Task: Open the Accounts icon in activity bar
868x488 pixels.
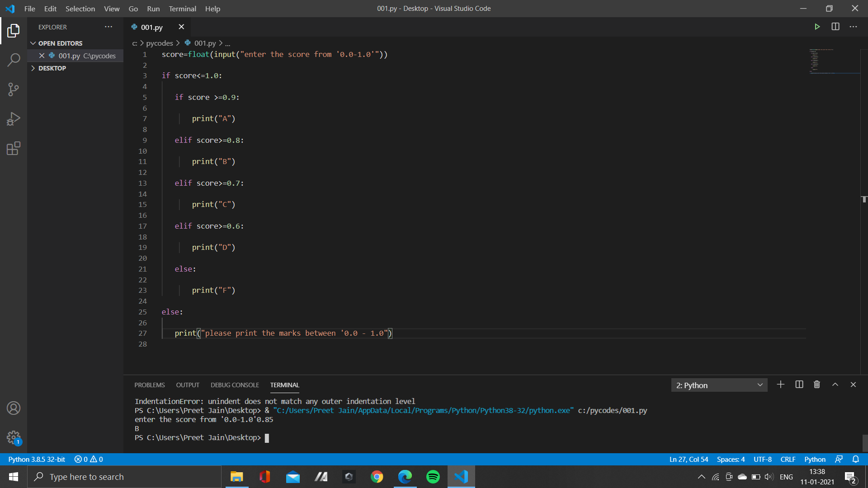Action: click(x=14, y=408)
